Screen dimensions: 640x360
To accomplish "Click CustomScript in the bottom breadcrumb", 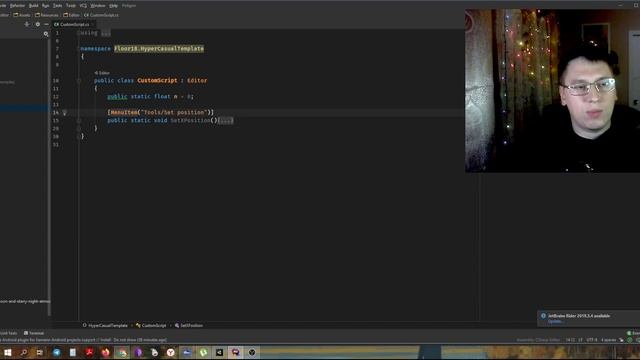I will 151,326.
